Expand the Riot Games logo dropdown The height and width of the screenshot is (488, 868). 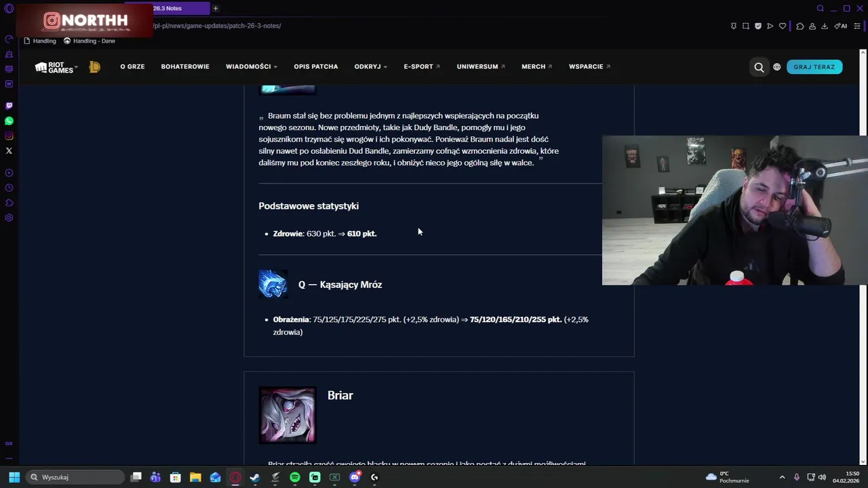pyautogui.click(x=56, y=67)
